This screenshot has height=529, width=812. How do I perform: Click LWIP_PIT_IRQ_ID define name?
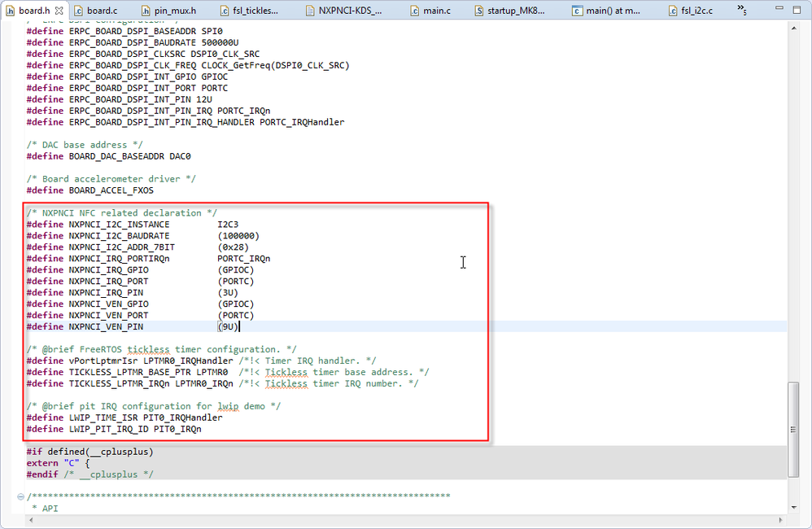109,429
